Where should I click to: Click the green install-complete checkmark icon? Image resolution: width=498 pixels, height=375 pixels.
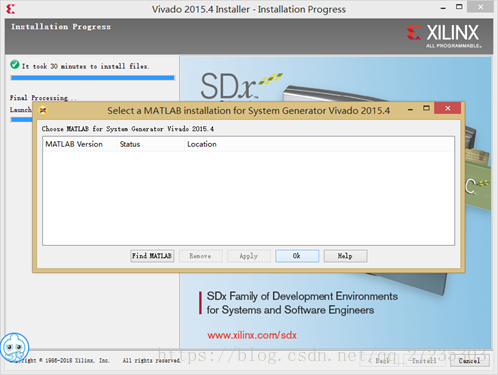pos(15,64)
